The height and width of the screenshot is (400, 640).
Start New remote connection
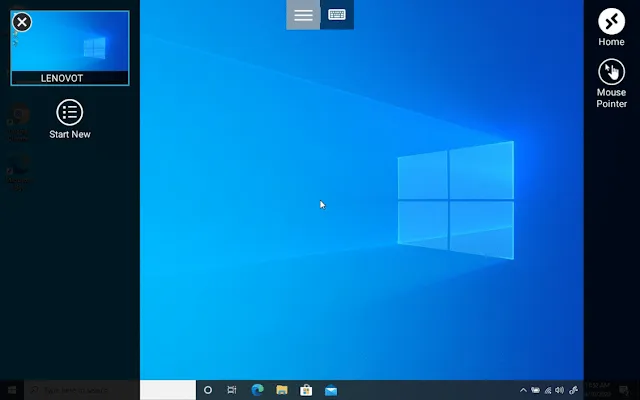pos(70,119)
